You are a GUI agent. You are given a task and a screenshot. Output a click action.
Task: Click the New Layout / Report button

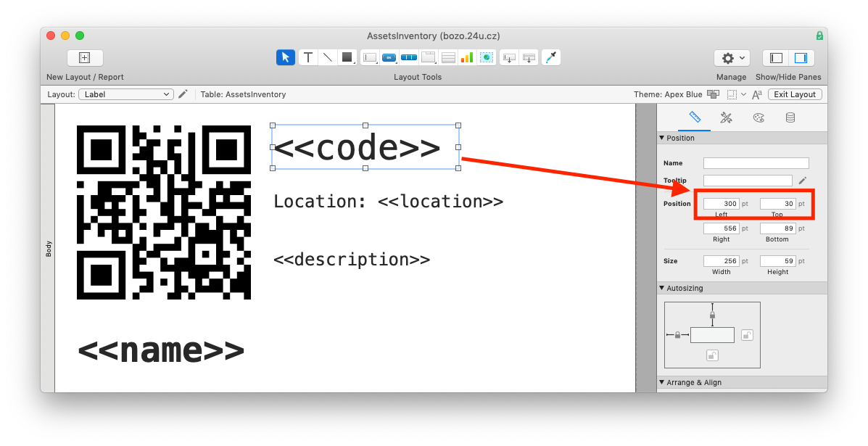85,57
